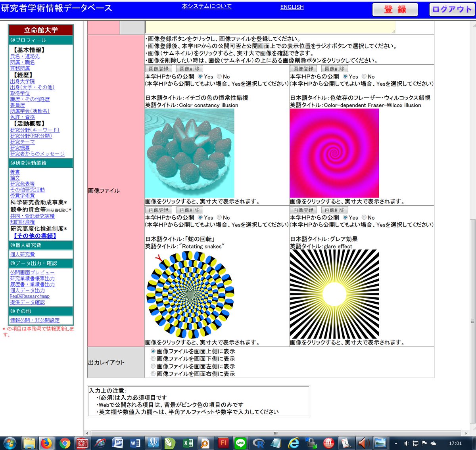Click 画像登録 for the Fraser-Wilcox illusion image
This screenshot has height=450, width=476.
tap(303, 69)
